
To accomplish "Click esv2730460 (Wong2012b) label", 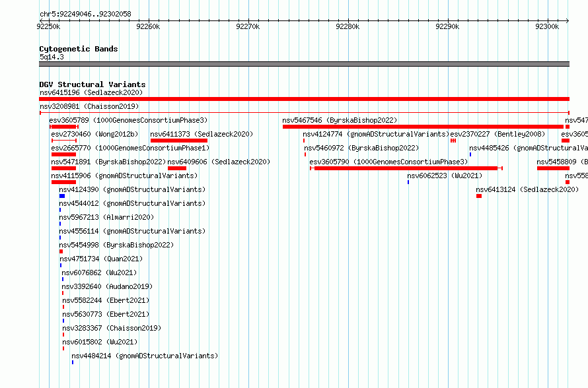I will click(x=94, y=134).
